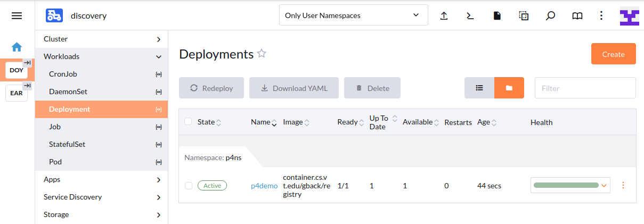644x224 pixels.
Task: Open the kubectl shell icon
Action: point(470,16)
